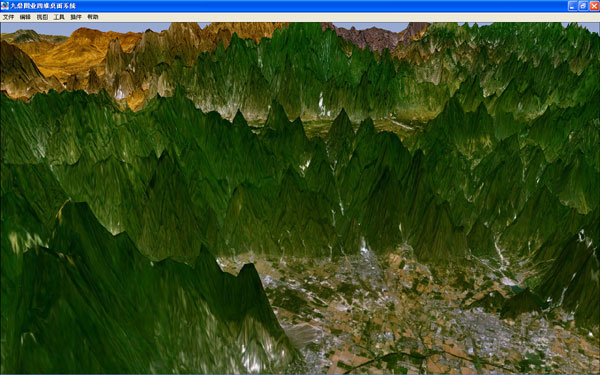Screen dimensions: 600x375
Task: Restore down the application window
Action: pyautogui.click(x=583, y=6)
